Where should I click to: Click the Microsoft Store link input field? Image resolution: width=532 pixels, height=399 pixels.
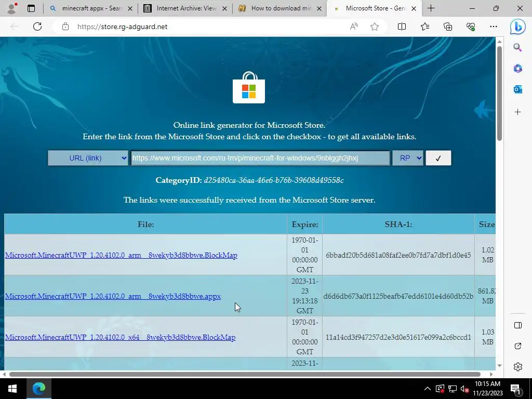tap(260, 158)
